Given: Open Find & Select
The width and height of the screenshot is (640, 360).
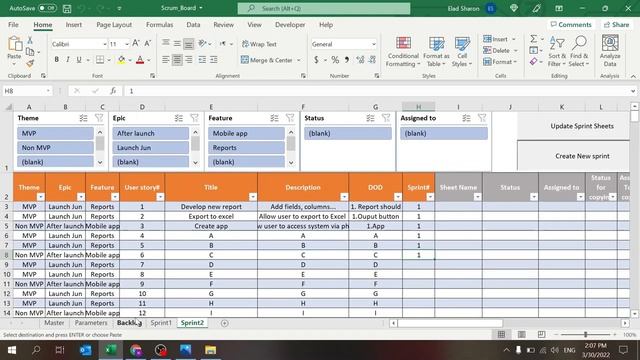Looking at the screenshot, I should pyautogui.click(x=579, y=52).
